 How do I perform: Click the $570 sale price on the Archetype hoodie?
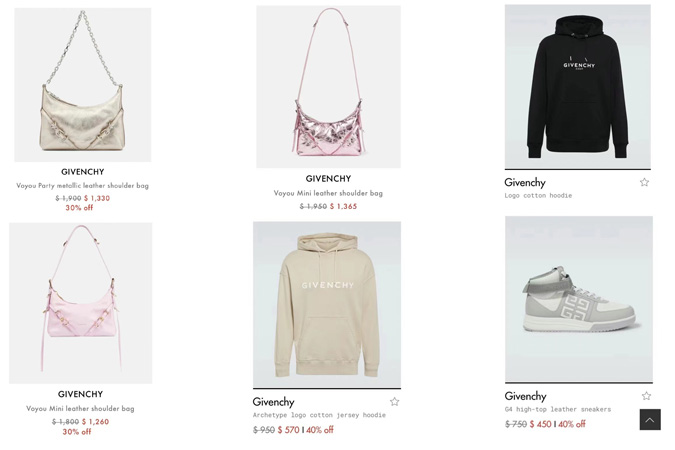288,430
